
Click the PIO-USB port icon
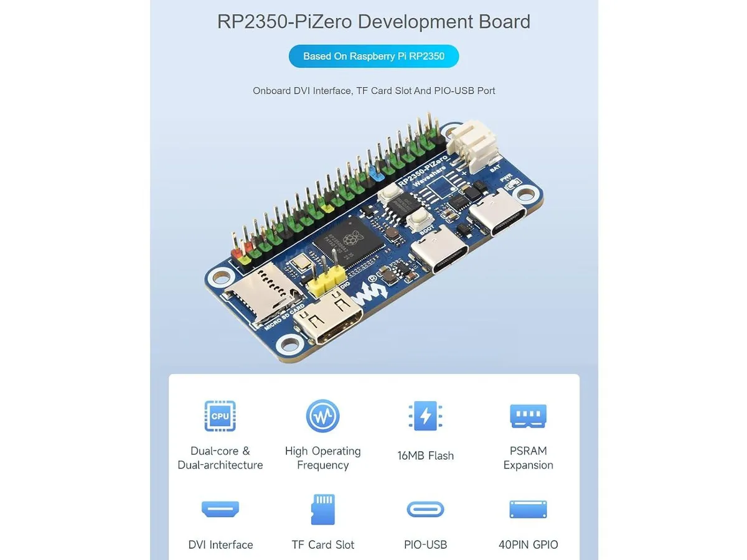425,509
